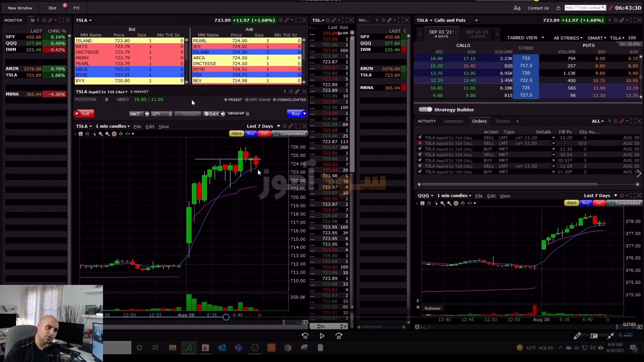Image resolution: width=644 pixels, height=362 pixels.
Task: Open the TSLA chart 1 min candles dropdown
Action: click(113, 126)
